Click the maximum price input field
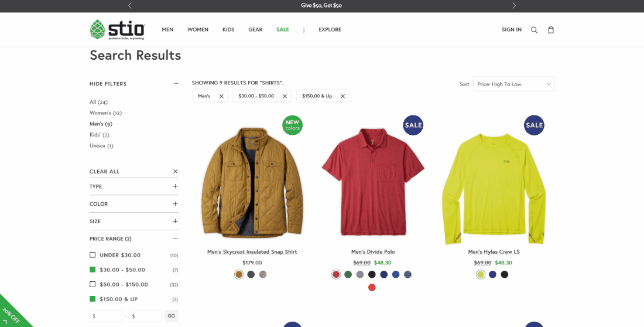This screenshot has height=327, width=644. point(145,316)
